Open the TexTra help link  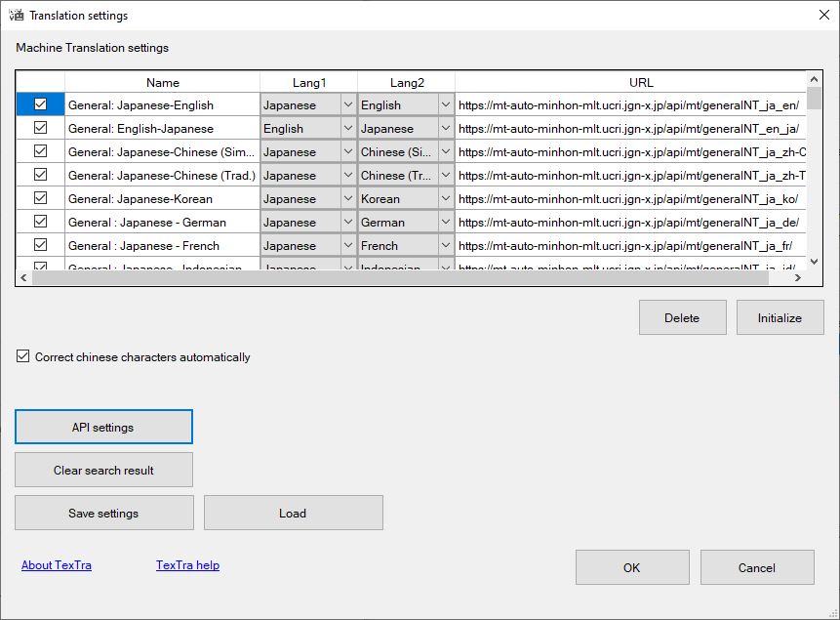[x=187, y=565]
